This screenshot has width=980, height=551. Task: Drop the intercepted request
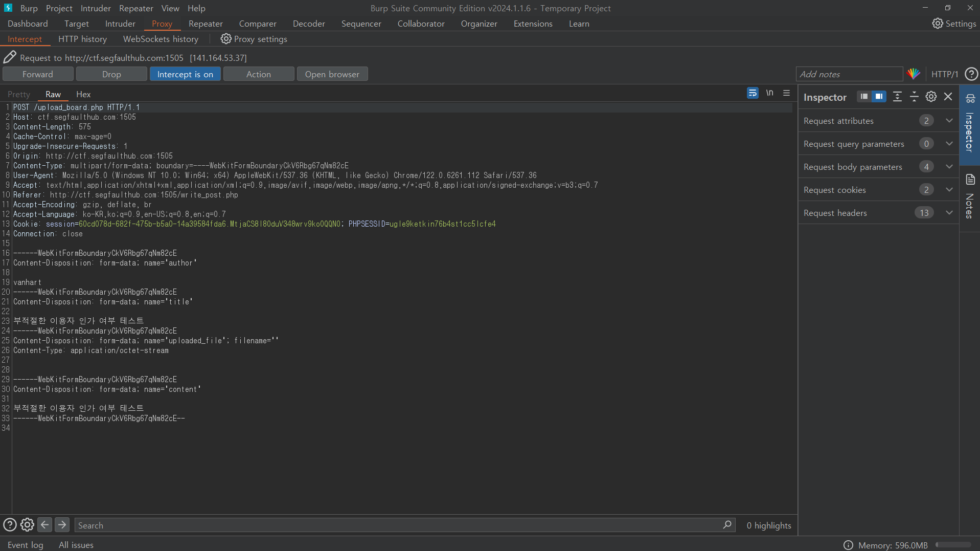coord(111,74)
